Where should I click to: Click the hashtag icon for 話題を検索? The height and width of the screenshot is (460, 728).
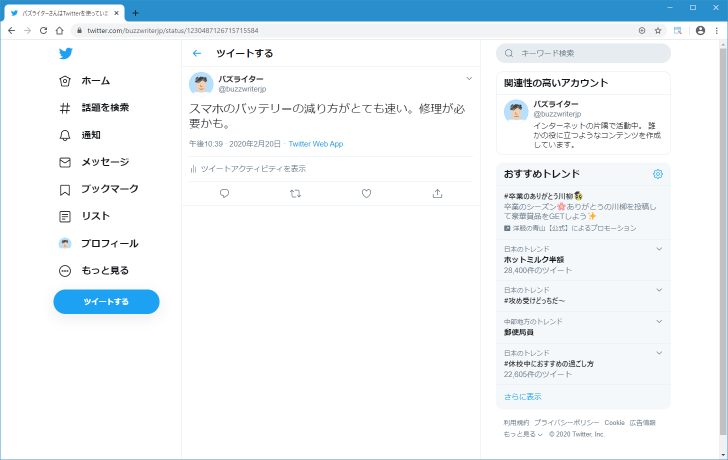point(65,108)
